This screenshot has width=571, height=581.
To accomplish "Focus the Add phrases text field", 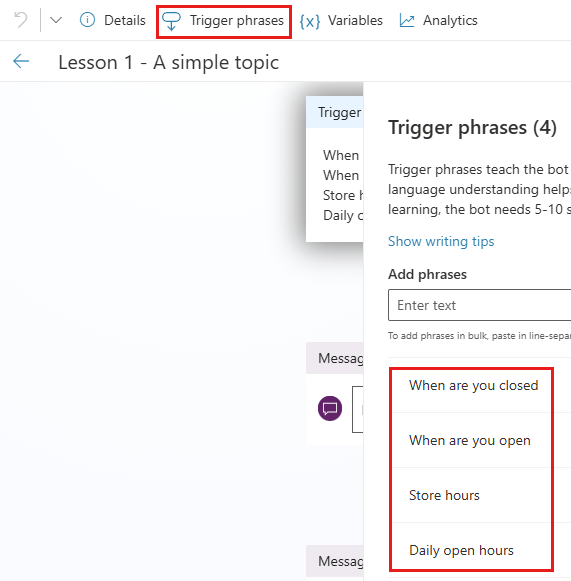I will click(x=479, y=305).
